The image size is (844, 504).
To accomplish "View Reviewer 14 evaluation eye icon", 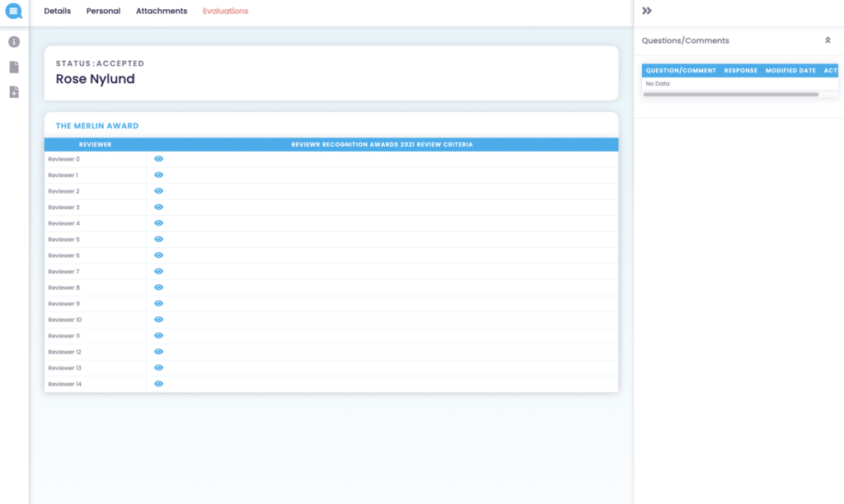I will pos(159,384).
